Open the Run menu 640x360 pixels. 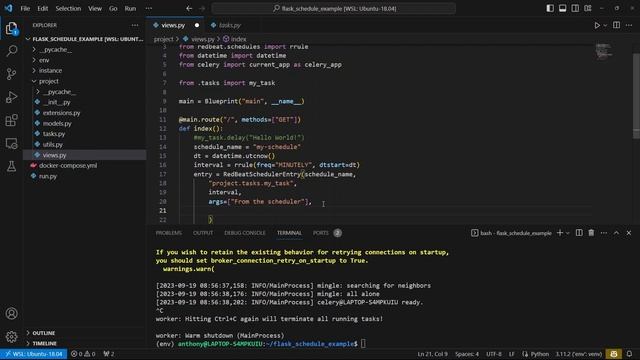click(x=130, y=8)
